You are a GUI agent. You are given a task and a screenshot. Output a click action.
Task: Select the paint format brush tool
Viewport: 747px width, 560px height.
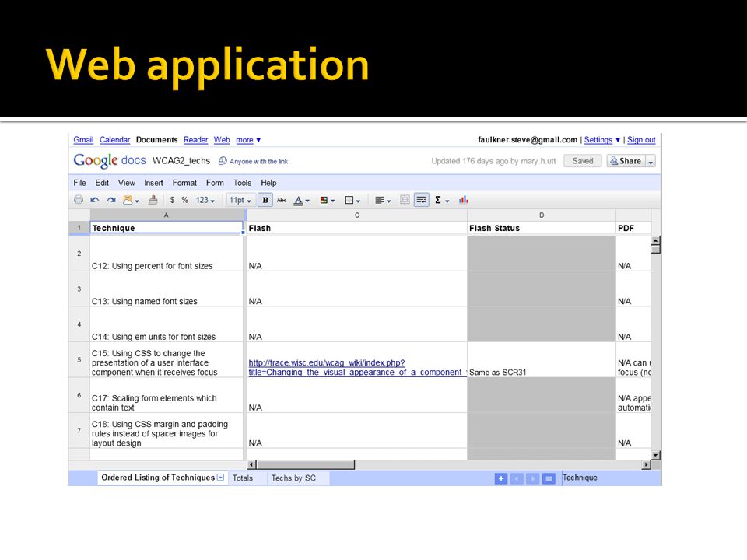tap(153, 200)
